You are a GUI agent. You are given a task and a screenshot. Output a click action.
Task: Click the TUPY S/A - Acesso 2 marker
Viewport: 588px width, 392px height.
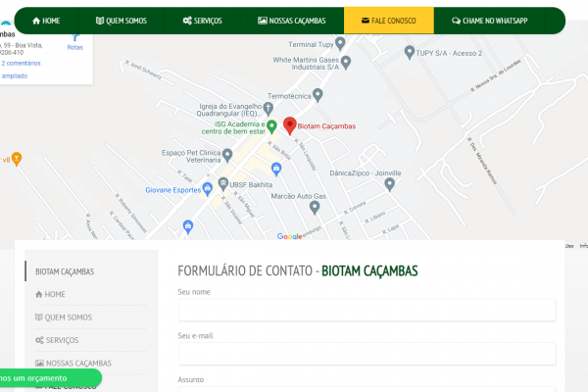point(410,53)
